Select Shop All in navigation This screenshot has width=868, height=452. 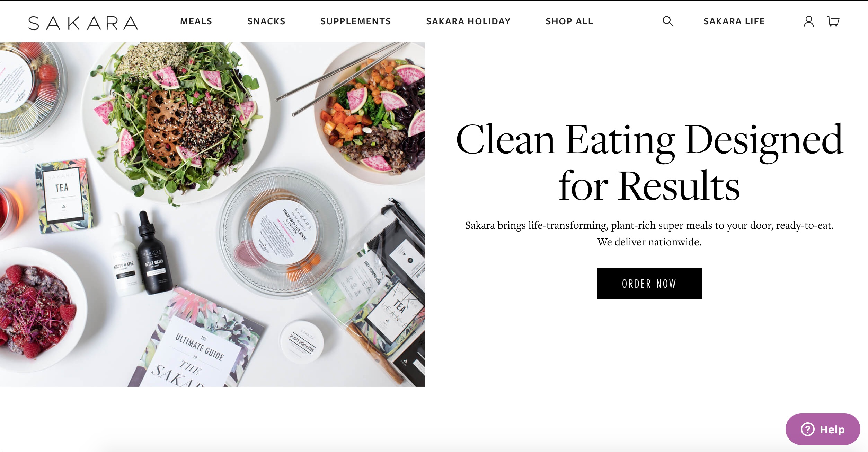pyautogui.click(x=569, y=21)
